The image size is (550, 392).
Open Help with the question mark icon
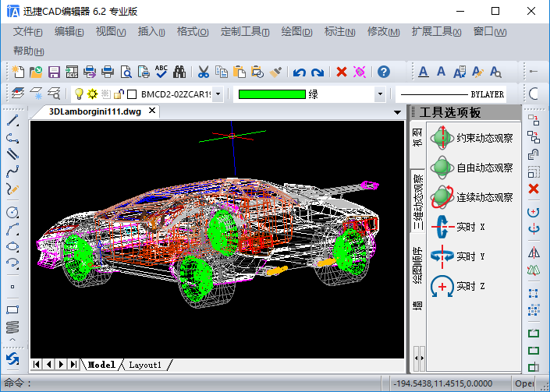coord(384,72)
